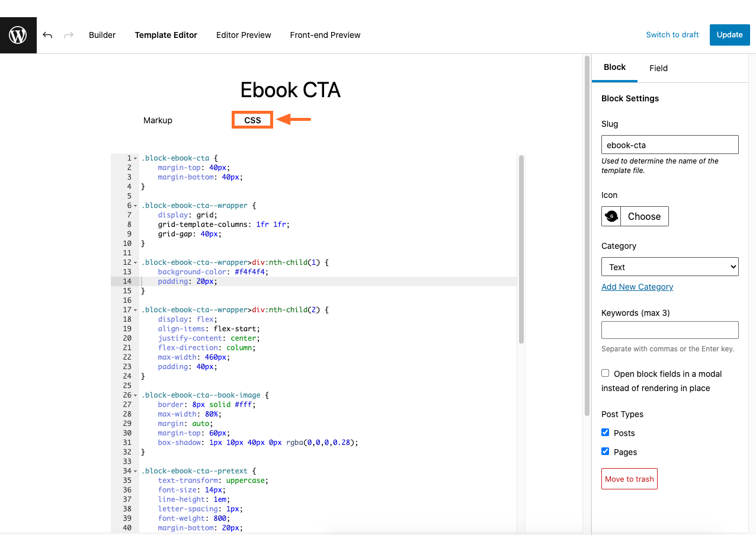
Task: Enable opening block fields in a modal
Action: pyautogui.click(x=605, y=373)
